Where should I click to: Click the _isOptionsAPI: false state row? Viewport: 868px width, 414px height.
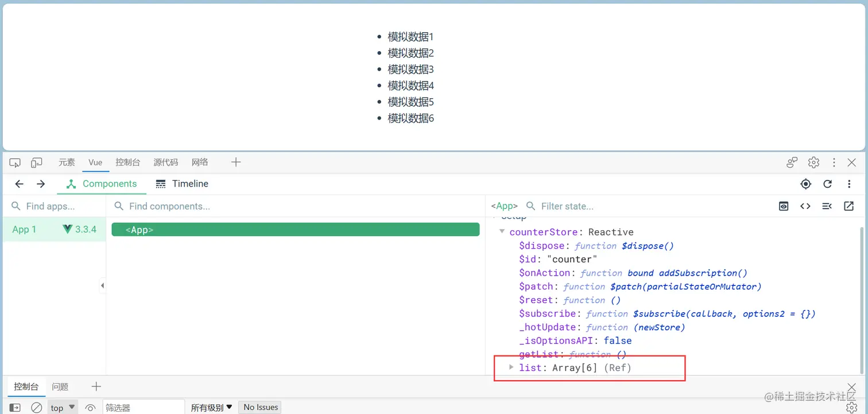[x=575, y=341]
